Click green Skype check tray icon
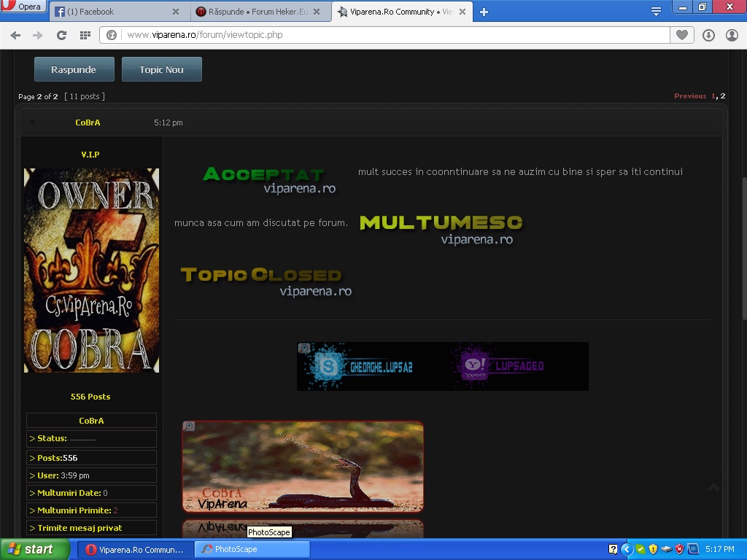747x560 pixels. click(x=640, y=549)
